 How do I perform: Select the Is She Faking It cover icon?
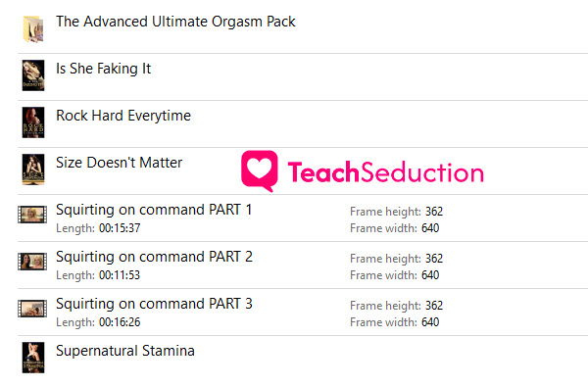[x=33, y=75]
